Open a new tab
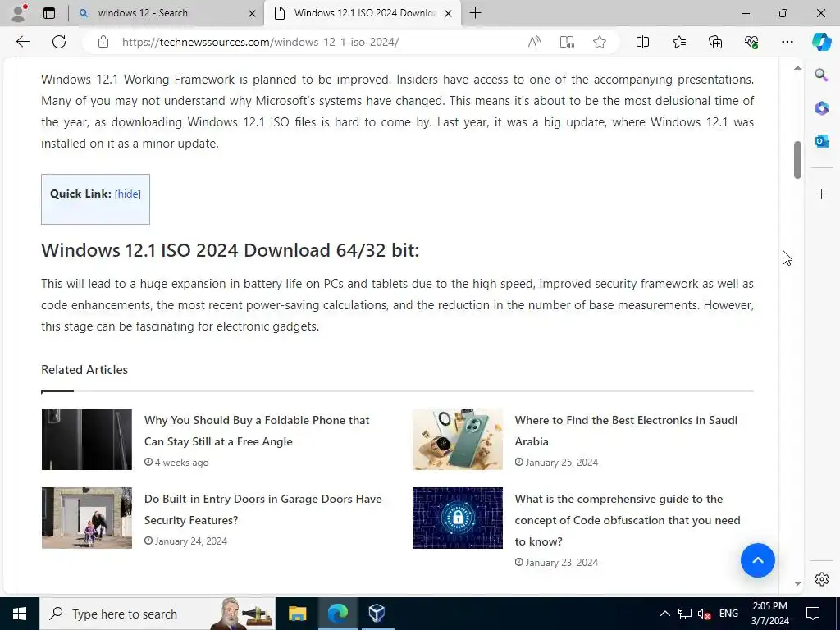 pos(475,13)
